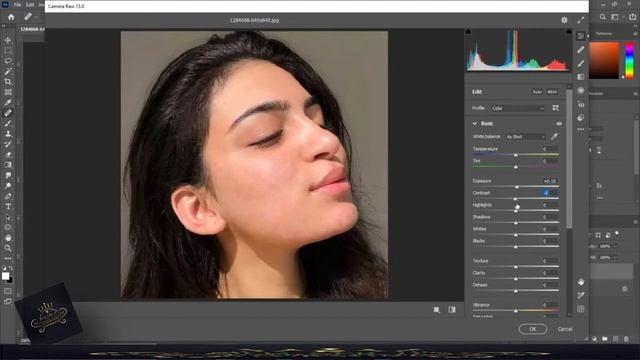The image size is (640, 360).
Task: Select the Eraser tool
Action: tap(8, 155)
